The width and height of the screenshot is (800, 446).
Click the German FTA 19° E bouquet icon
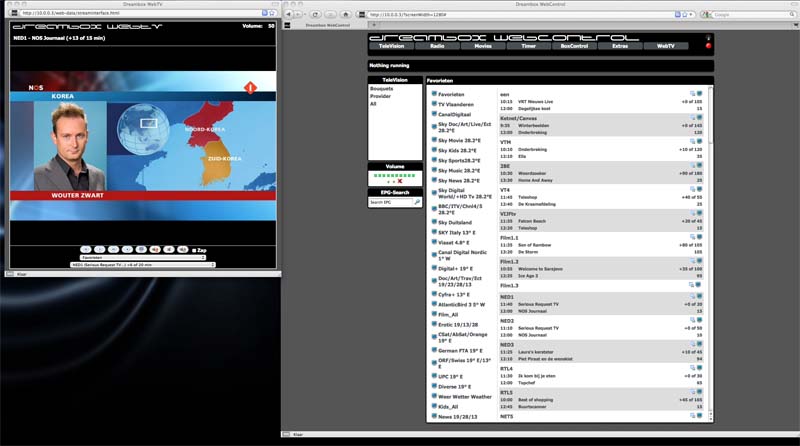(434, 350)
